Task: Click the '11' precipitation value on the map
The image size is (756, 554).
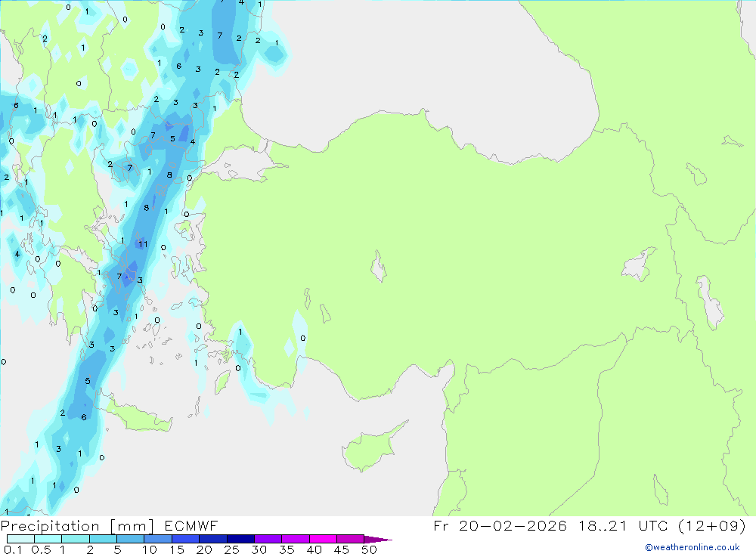Action: (143, 244)
